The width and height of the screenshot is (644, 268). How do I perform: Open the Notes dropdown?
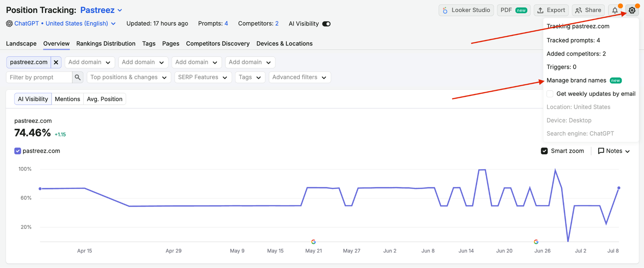point(614,151)
